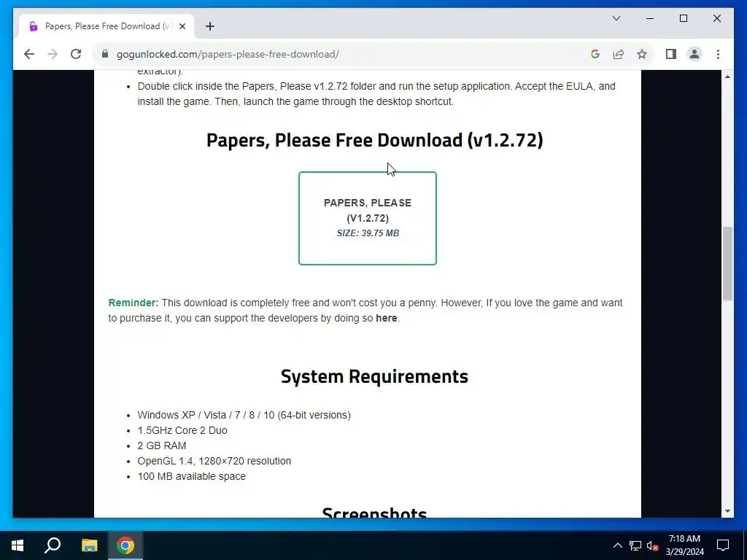Click the '1.5GHz Core 2 Duo' requirement
This screenshot has height=560, width=747.
coord(182,430)
